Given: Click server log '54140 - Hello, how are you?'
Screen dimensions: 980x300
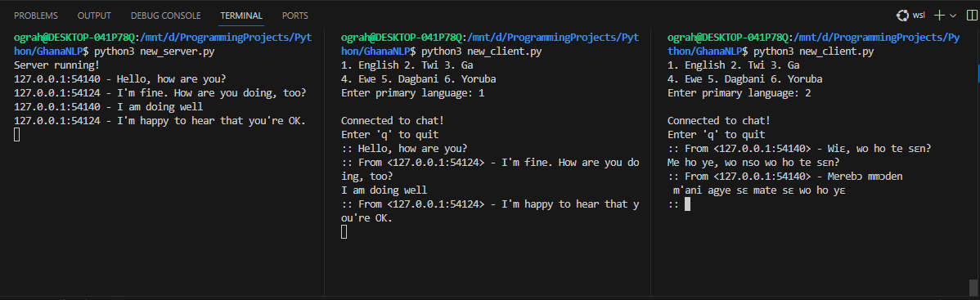Looking at the screenshot, I should (x=119, y=79).
